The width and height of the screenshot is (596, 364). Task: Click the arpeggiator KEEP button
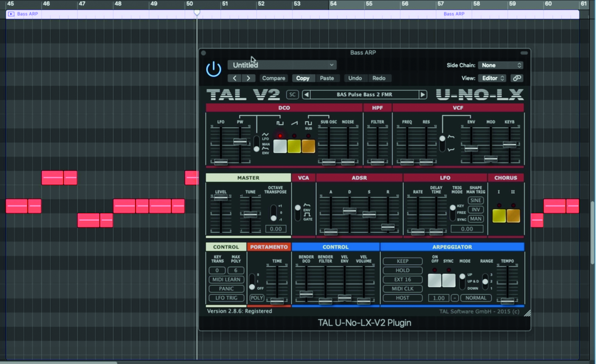coord(402,261)
